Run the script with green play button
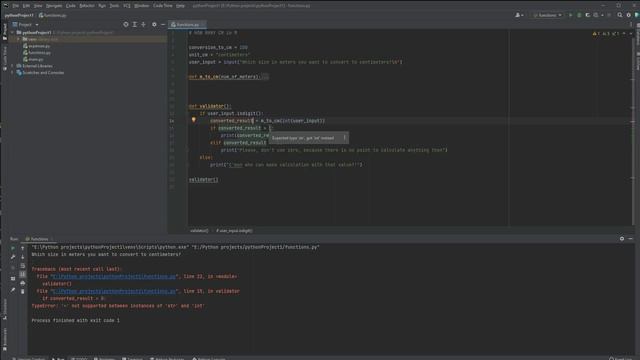 pyautogui.click(x=571, y=15)
